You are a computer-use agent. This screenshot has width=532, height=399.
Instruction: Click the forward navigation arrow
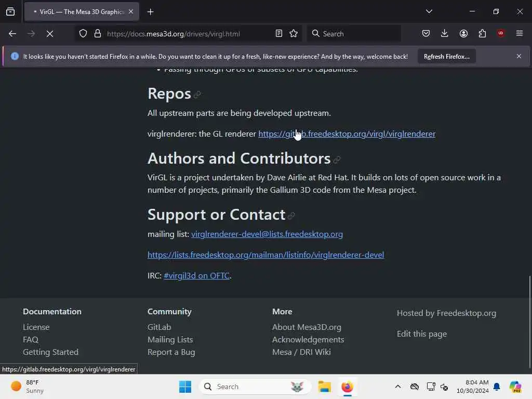point(31,34)
